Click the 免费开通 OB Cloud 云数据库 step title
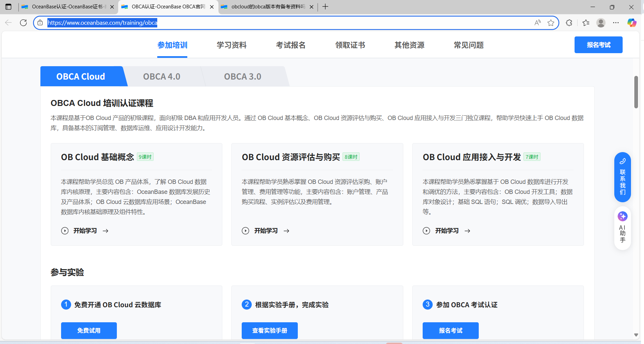The image size is (644, 344). (118, 305)
